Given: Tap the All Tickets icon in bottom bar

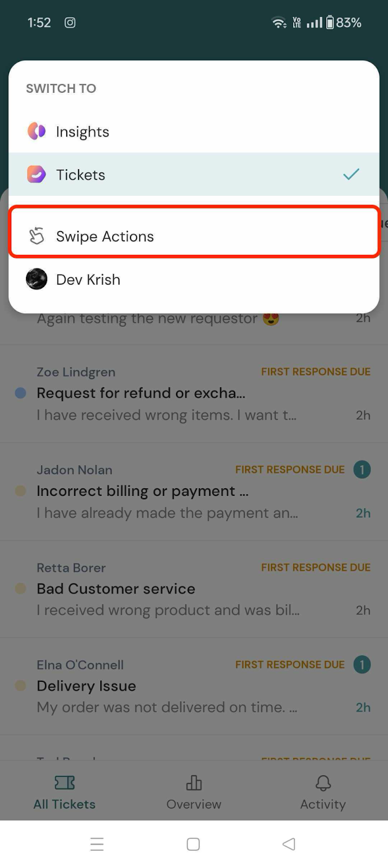Looking at the screenshot, I should coord(64,782).
